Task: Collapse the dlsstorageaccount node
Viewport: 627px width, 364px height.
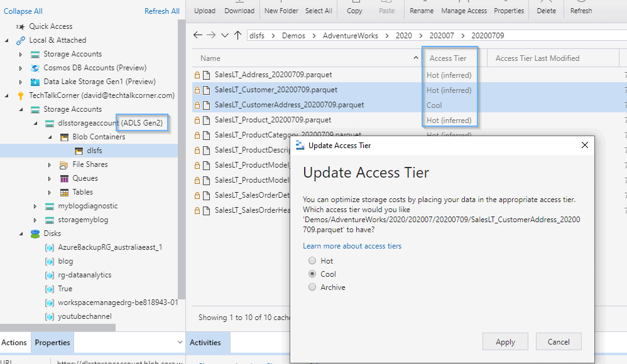Action: coord(36,124)
